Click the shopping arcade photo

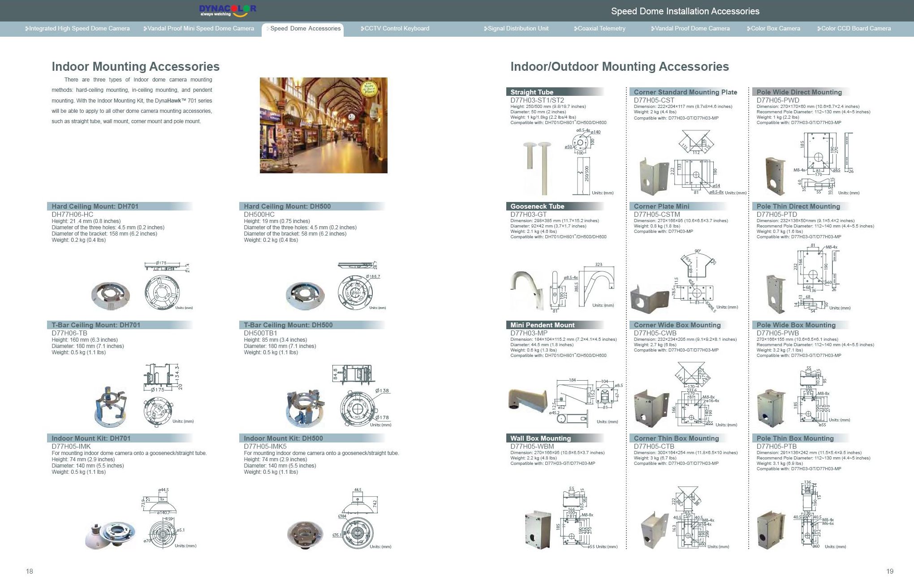[x=323, y=125]
